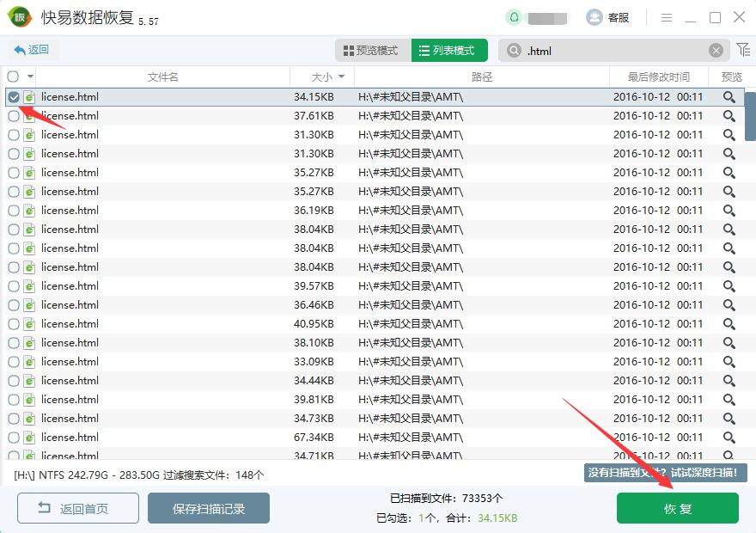Preview the 33.09KB license.html file
The image size is (756, 533).
coord(729,362)
